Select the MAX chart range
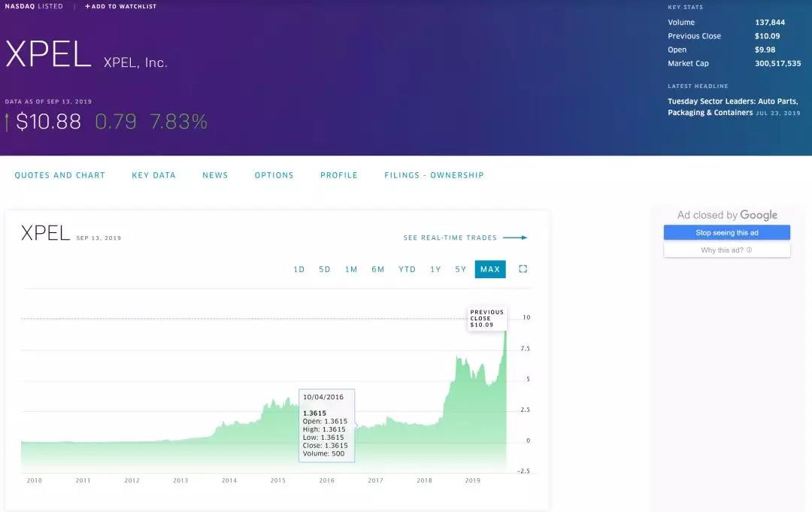 pos(490,269)
